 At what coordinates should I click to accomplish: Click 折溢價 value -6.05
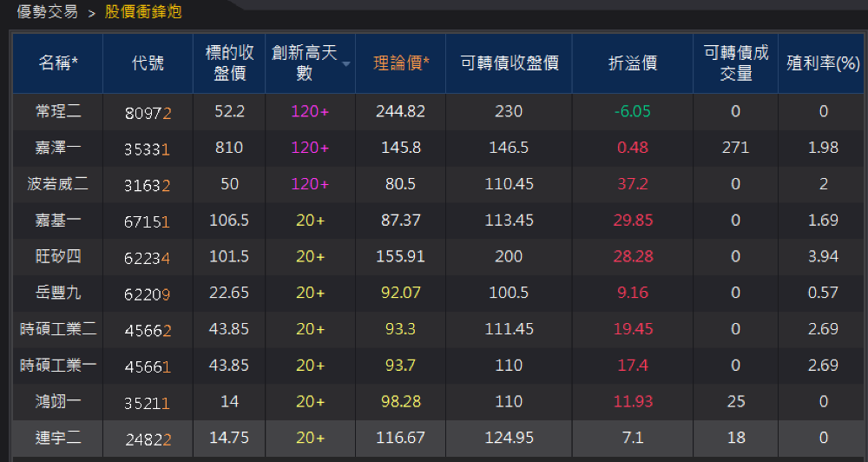click(633, 111)
